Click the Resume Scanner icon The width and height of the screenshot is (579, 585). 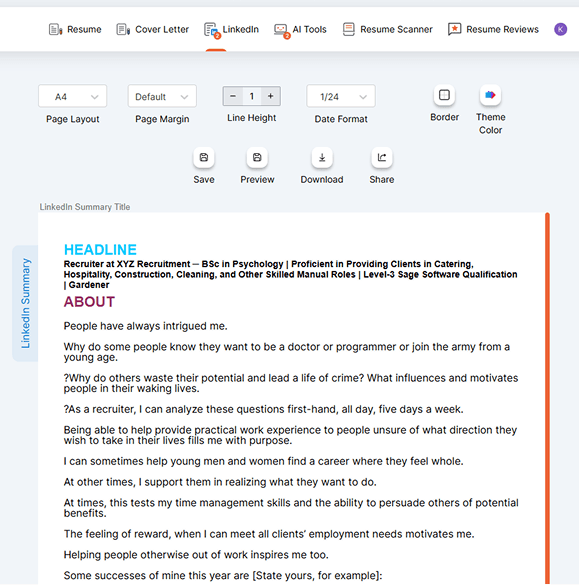click(348, 29)
